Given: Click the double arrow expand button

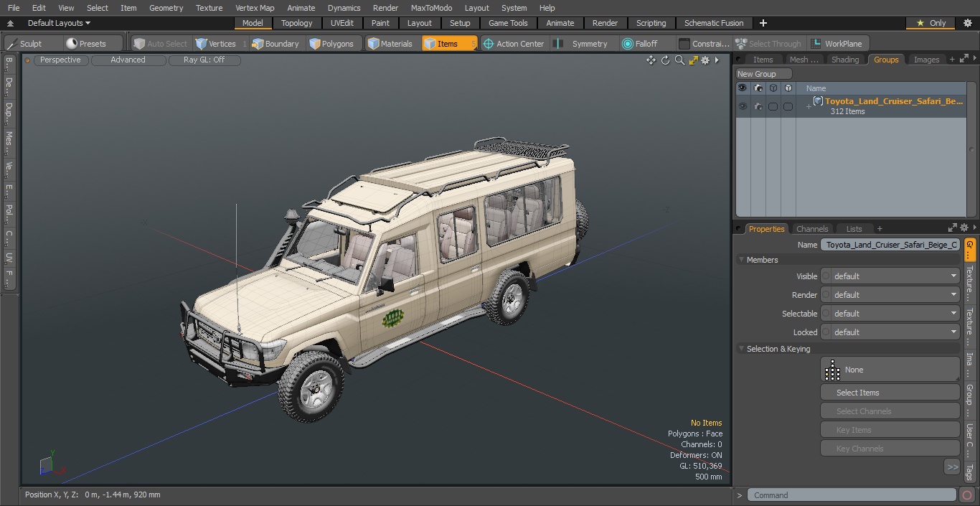Looking at the screenshot, I should [952, 467].
